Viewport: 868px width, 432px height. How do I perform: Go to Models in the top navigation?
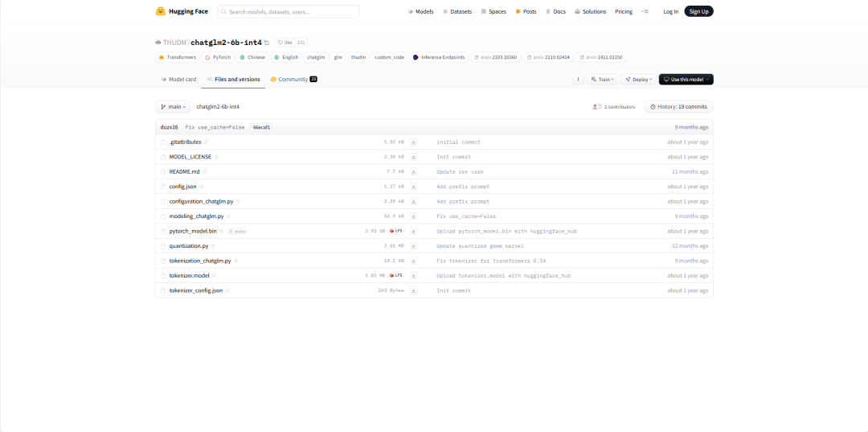pos(420,11)
